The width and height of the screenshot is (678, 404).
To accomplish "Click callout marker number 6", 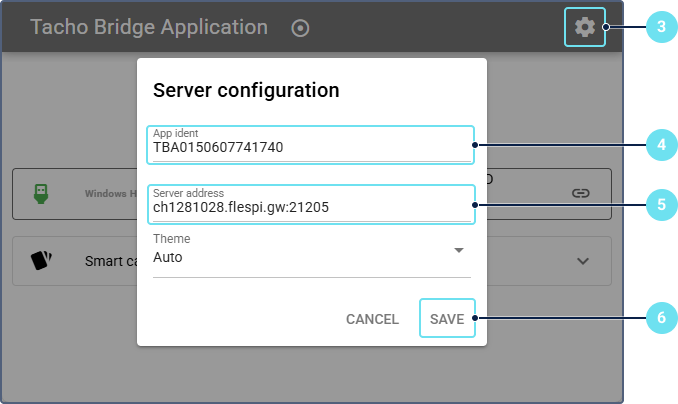I will [659, 318].
